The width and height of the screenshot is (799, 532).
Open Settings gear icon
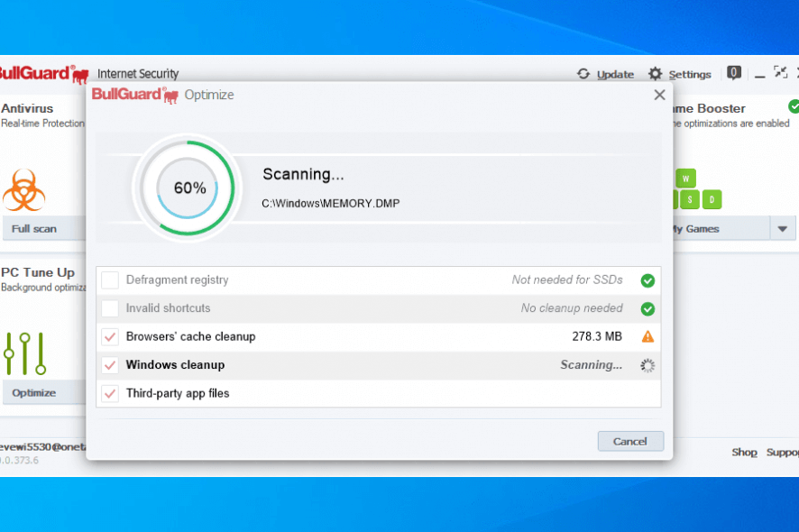coord(655,74)
